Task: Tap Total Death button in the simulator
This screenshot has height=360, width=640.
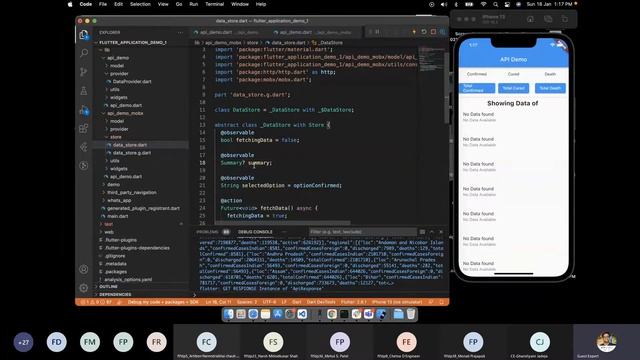Action: [x=550, y=88]
